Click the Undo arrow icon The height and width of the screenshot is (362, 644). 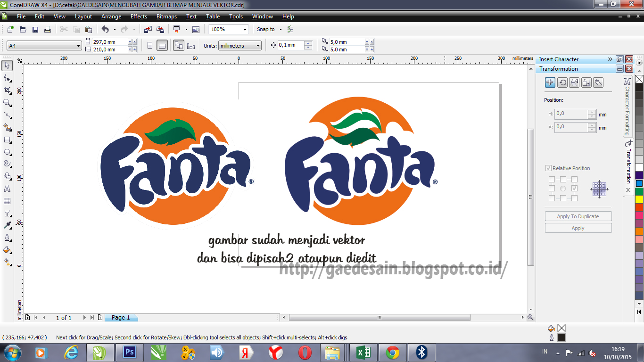[x=105, y=29]
